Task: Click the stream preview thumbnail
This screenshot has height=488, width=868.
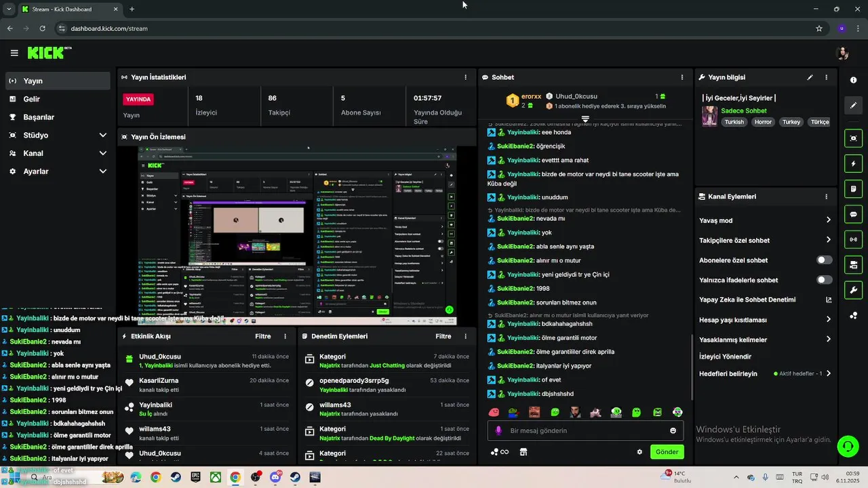Action: point(297,235)
